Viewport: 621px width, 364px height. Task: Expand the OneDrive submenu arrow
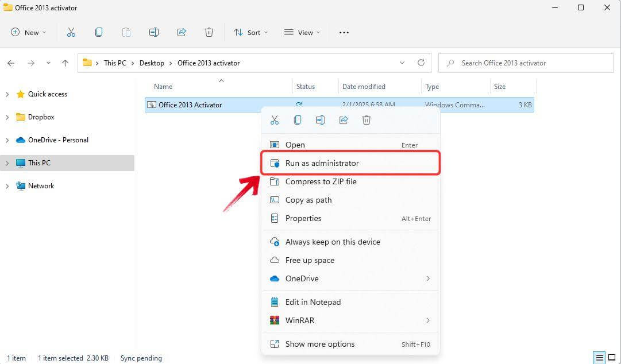(427, 278)
